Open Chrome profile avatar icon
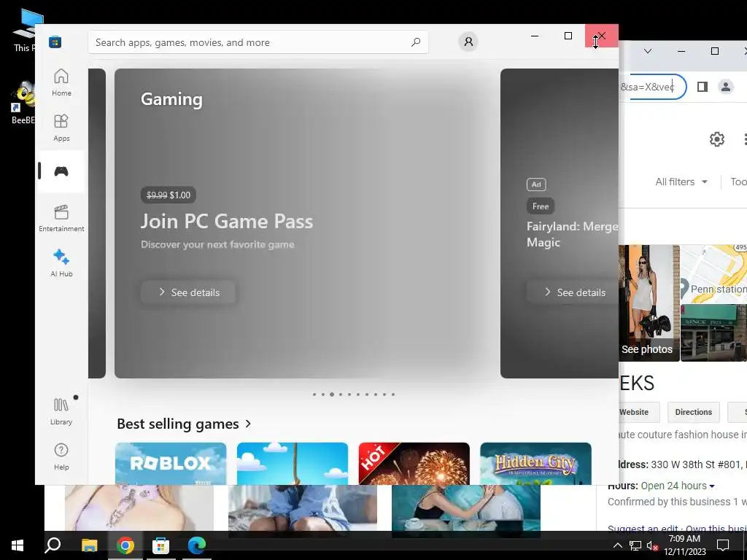 [726, 87]
